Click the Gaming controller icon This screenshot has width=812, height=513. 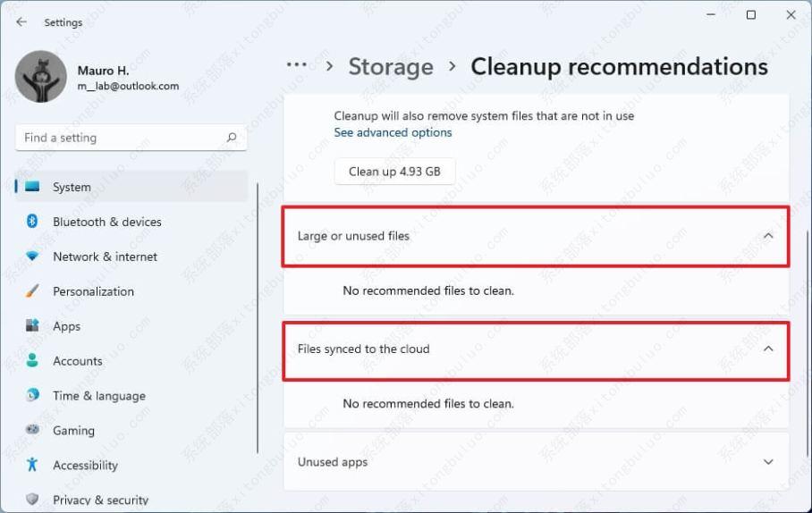coord(33,430)
